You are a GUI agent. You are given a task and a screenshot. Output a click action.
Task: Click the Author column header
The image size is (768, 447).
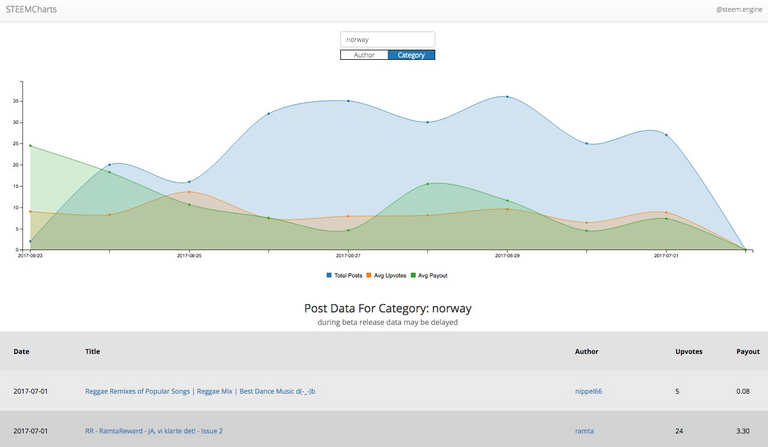click(587, 352)
